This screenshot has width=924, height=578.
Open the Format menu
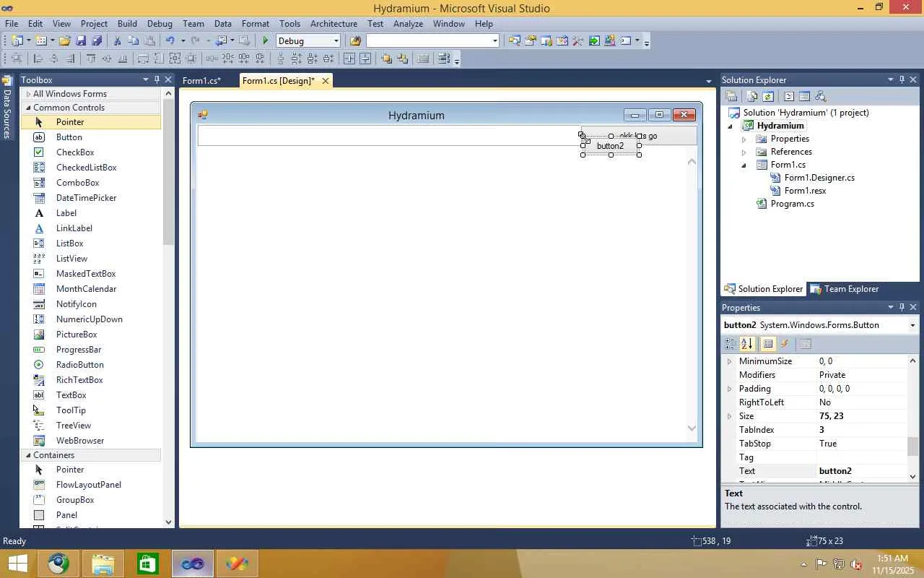(x=256, y=24)
